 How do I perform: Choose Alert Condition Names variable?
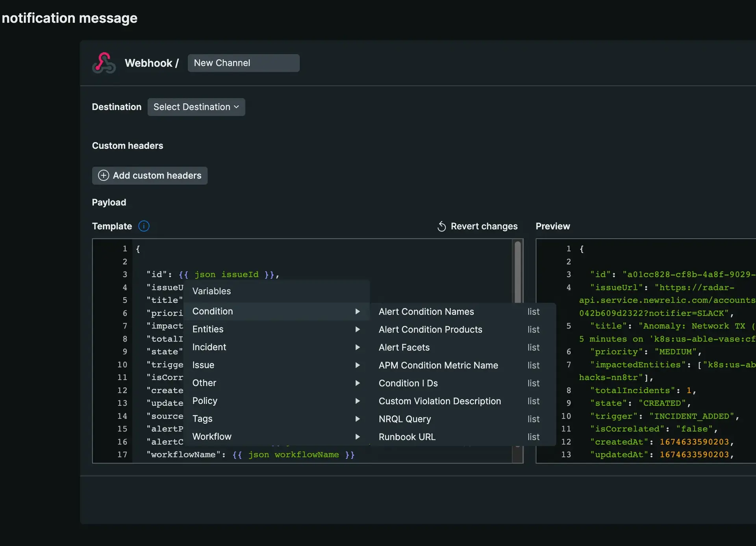pyautogui.click(x=426, y=312)
